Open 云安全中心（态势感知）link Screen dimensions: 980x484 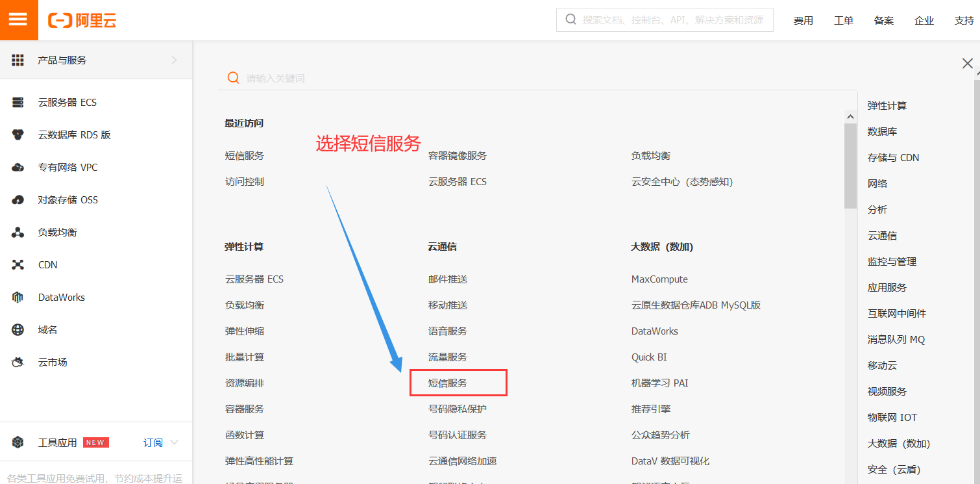pos(682,181)
